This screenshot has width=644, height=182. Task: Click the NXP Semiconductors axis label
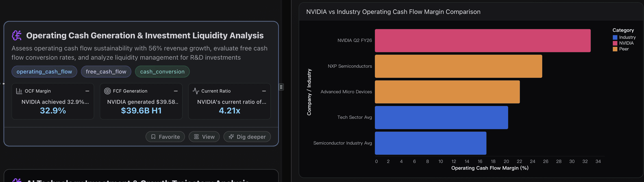tap(350, 66)
